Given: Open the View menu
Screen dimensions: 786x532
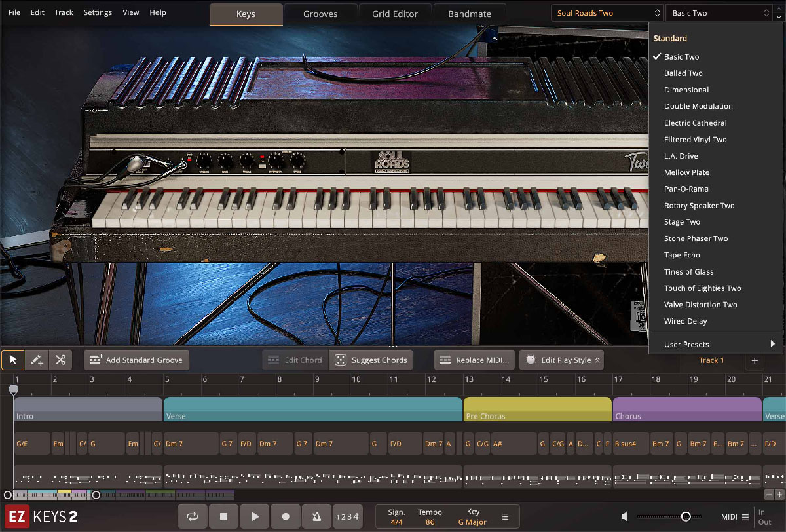Looking at the screenshot, I should (131, 12).
